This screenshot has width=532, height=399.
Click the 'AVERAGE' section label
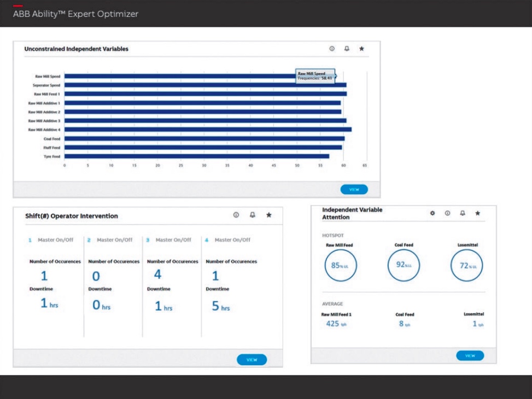(x=332, y=304)
